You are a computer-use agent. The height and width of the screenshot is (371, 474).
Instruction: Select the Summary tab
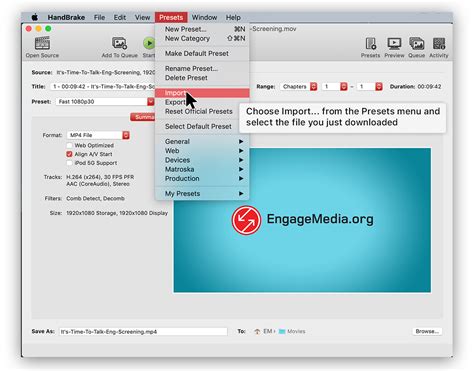tap(143, 117)
